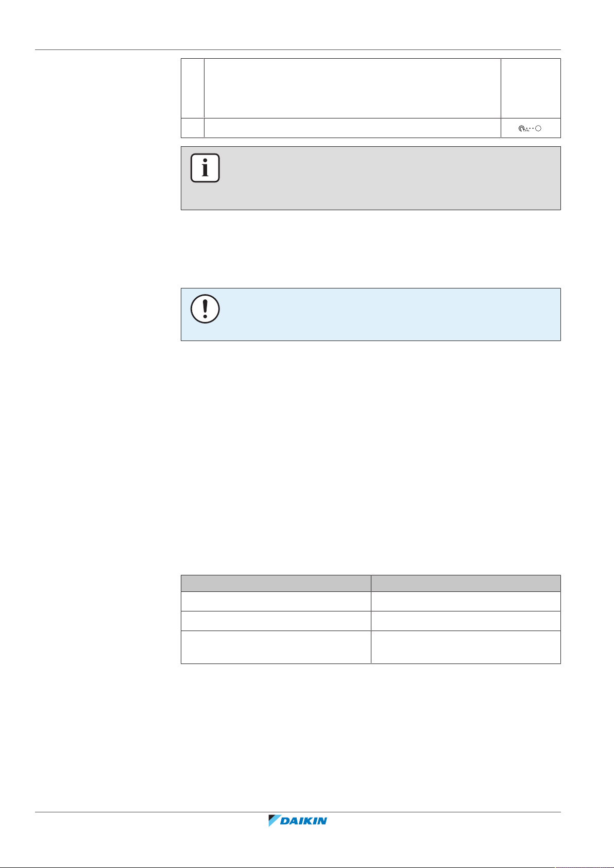This screenshot has width=614, height=868.
Task: Select second white row right cell, bottom table
Action: [x=466, y=621]
